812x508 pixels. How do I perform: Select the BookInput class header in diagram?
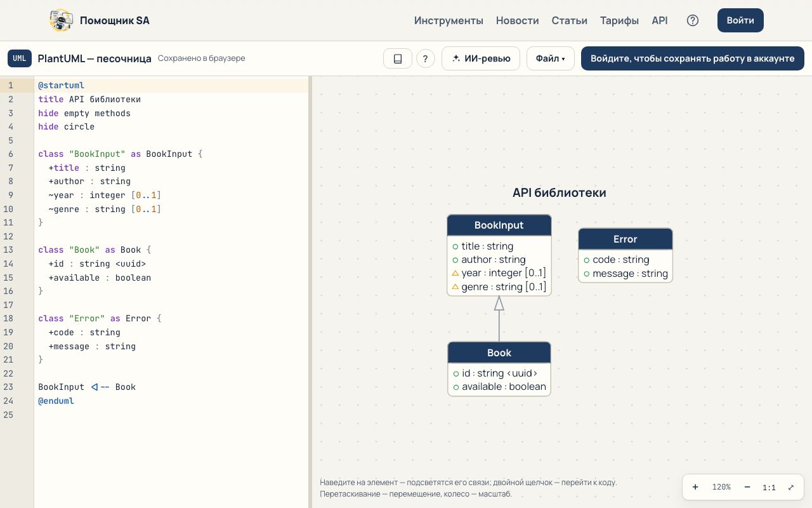(x=499, y=225)
